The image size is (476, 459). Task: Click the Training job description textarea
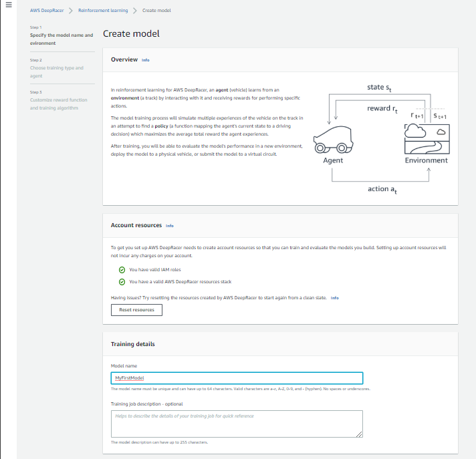(x=237, y=424)
